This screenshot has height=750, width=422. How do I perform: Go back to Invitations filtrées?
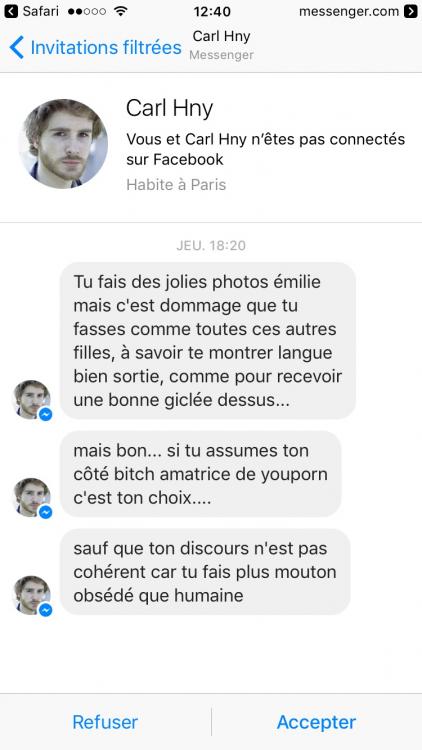106,48
